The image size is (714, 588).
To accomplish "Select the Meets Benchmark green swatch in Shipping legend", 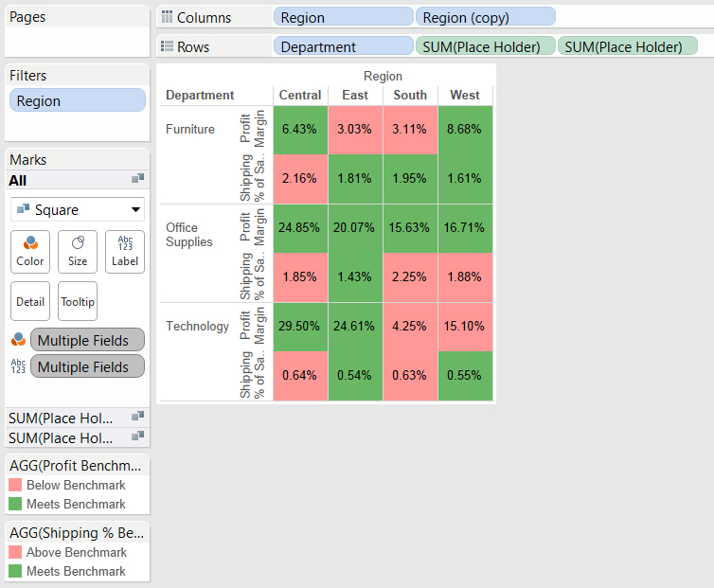I will tap(15, 571).
